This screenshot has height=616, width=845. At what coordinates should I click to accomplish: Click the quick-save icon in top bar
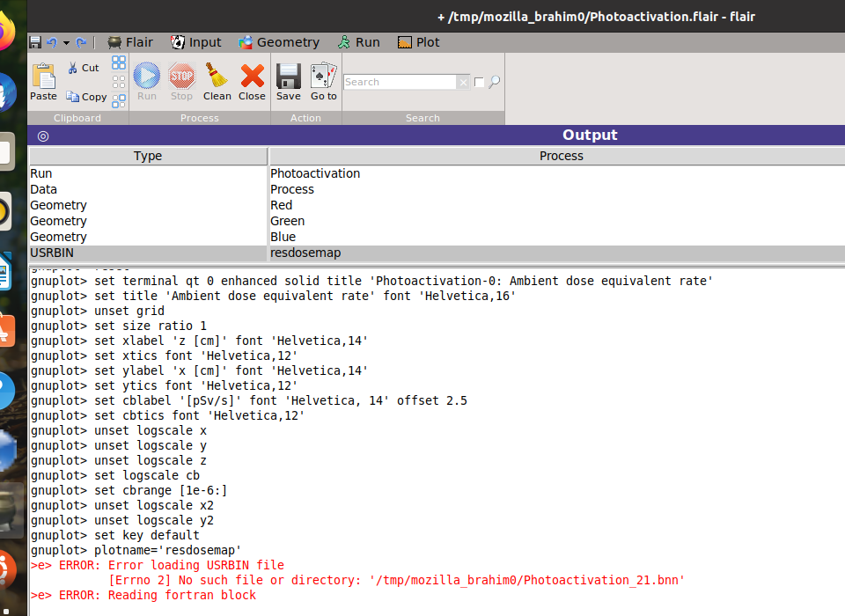click(35, 42)
